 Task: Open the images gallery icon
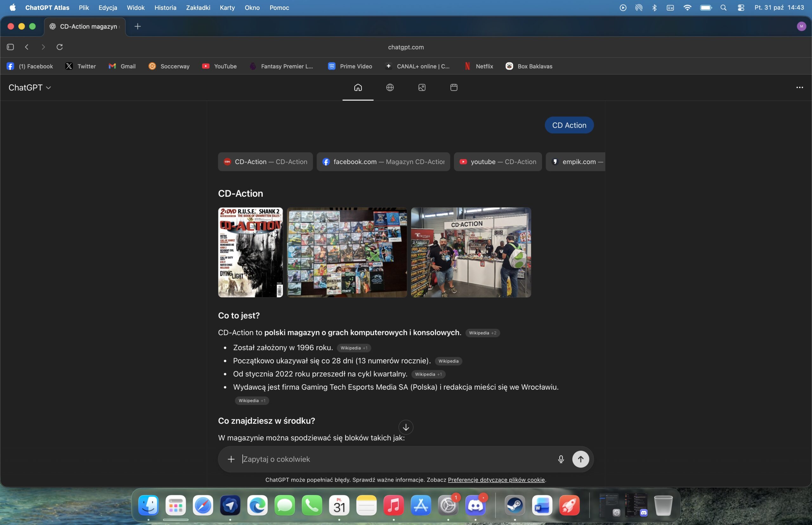[422, 88]
